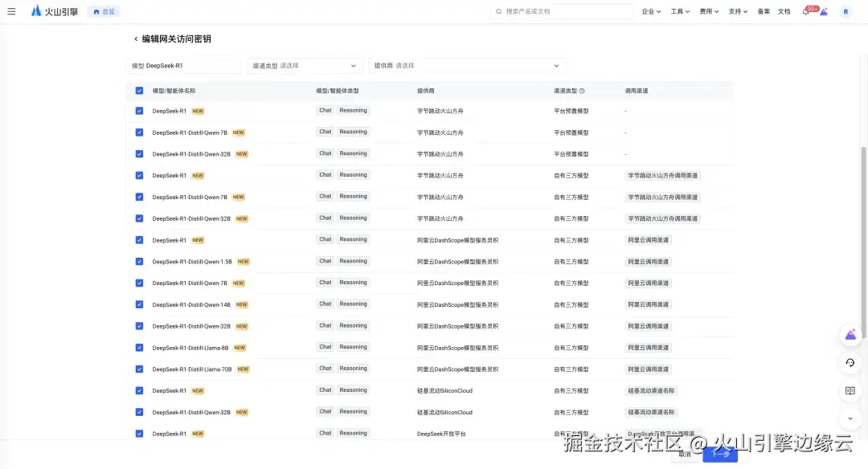Click the 编辑网关访问密钥 page title
The image size is (868, 469).
click(x=176, y=39)
